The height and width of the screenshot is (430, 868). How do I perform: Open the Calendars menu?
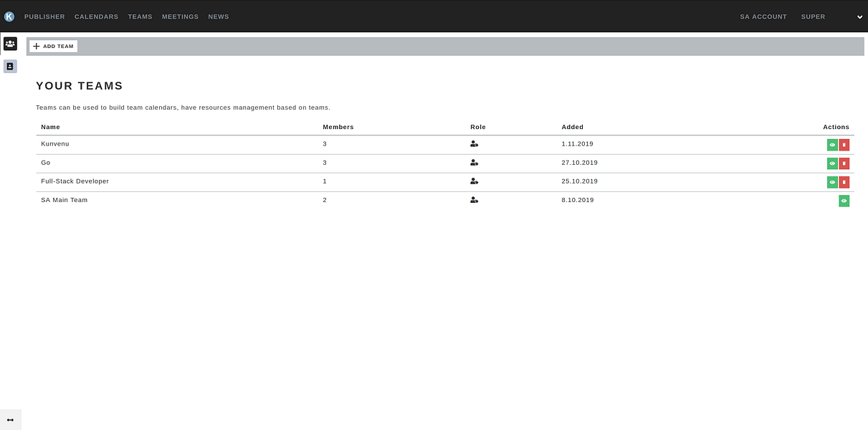coord(97,16)
